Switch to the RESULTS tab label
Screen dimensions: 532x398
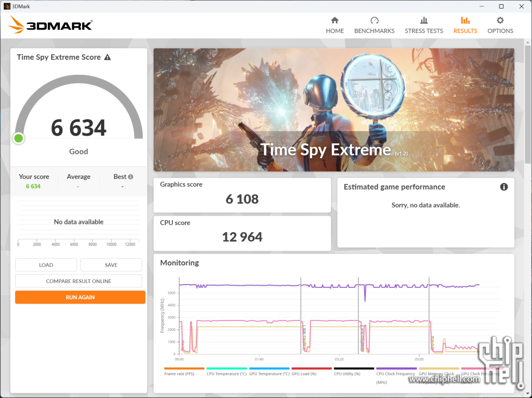pos(465,31)
